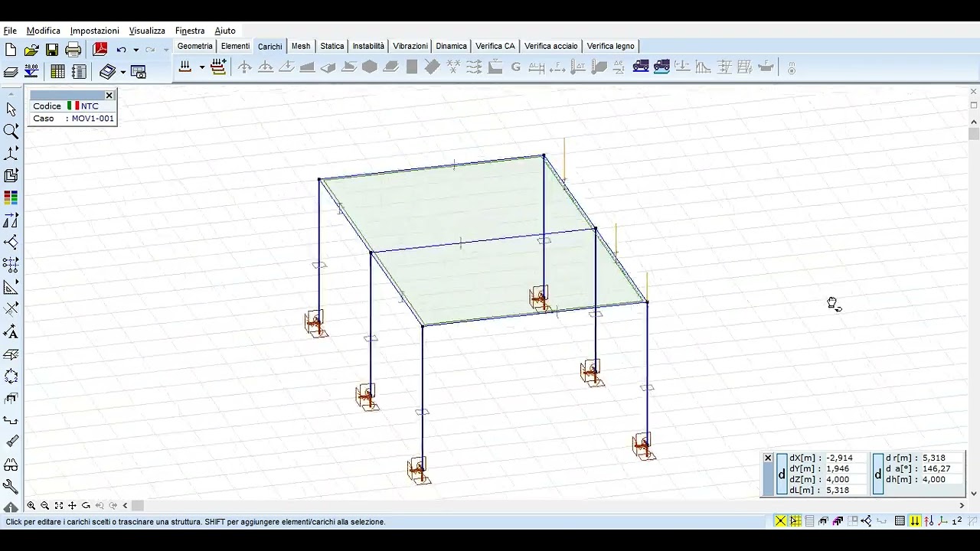
Task: Toggle the yellow load arrows display button
Action: [915, 521]
